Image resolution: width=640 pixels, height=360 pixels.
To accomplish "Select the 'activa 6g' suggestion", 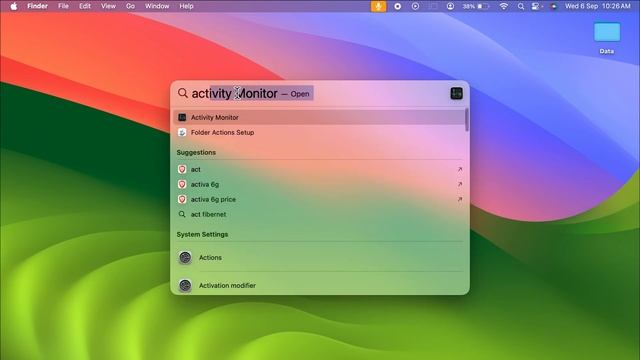I will tap(319, 184).
